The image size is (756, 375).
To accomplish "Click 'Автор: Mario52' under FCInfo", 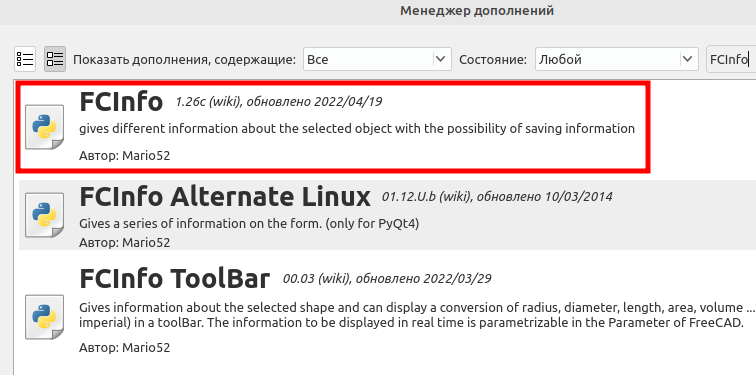I will coord(125,156).
